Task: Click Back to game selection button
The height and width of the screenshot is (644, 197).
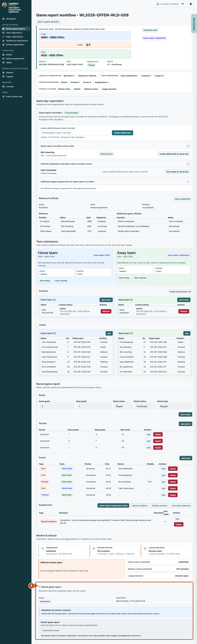Action: (x=48, y=22)
